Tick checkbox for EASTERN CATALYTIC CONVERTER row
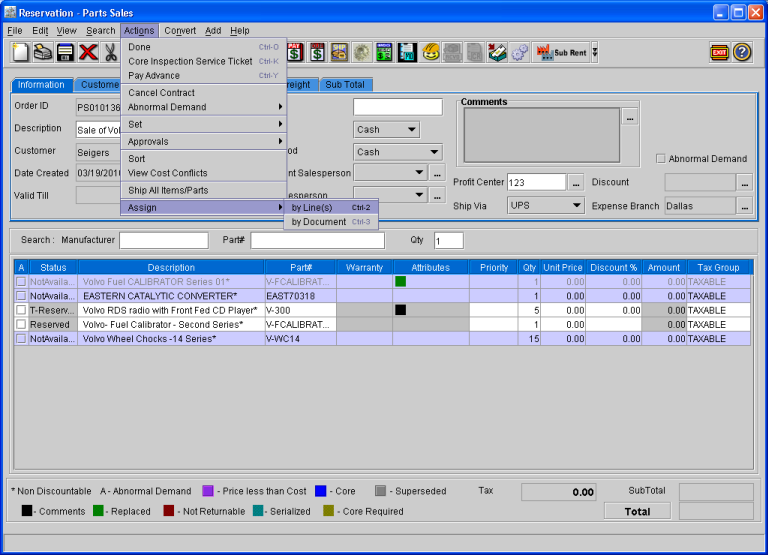768x555 pixels. (21, 296)
